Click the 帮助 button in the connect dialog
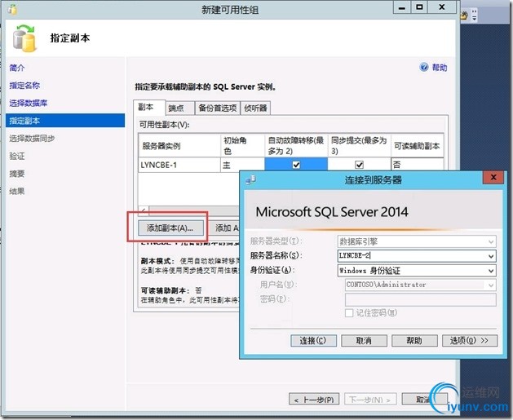This screenshot has height=420, width=513. point(414,341)
